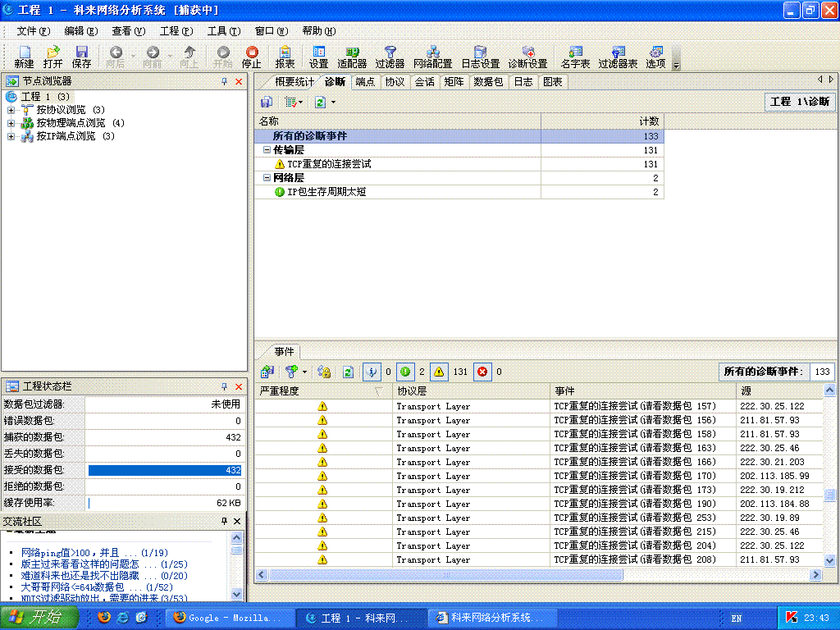Viewport: 840px width, 630px height.
Task: Click the 网络配置 network configuration icon
Action: click(x=432, y=57)
